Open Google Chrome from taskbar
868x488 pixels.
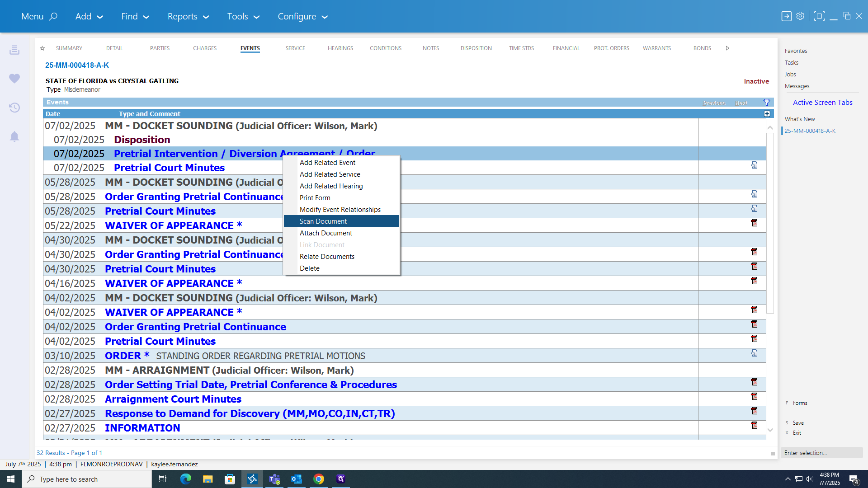tap(319, 479)
